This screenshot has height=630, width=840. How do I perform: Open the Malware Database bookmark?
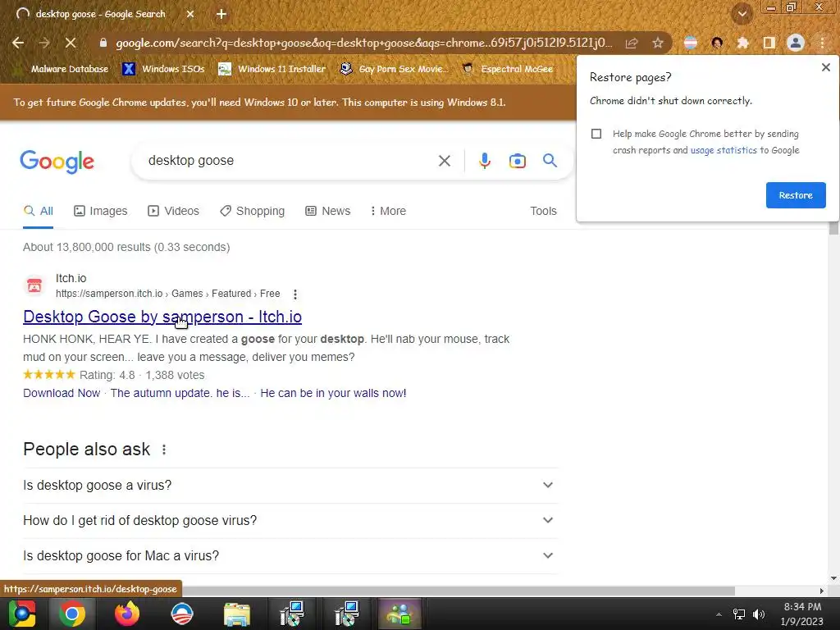pyautogui.click(x=69, y=69)
